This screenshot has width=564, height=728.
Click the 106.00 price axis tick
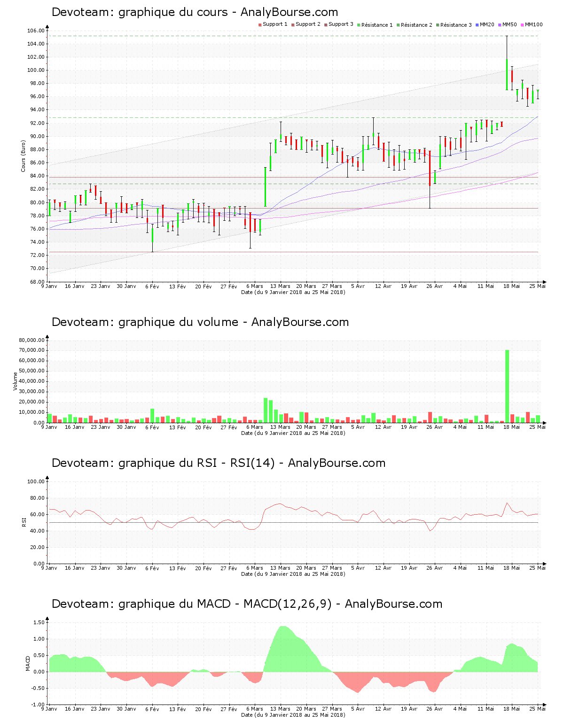[x=36, y=31]
